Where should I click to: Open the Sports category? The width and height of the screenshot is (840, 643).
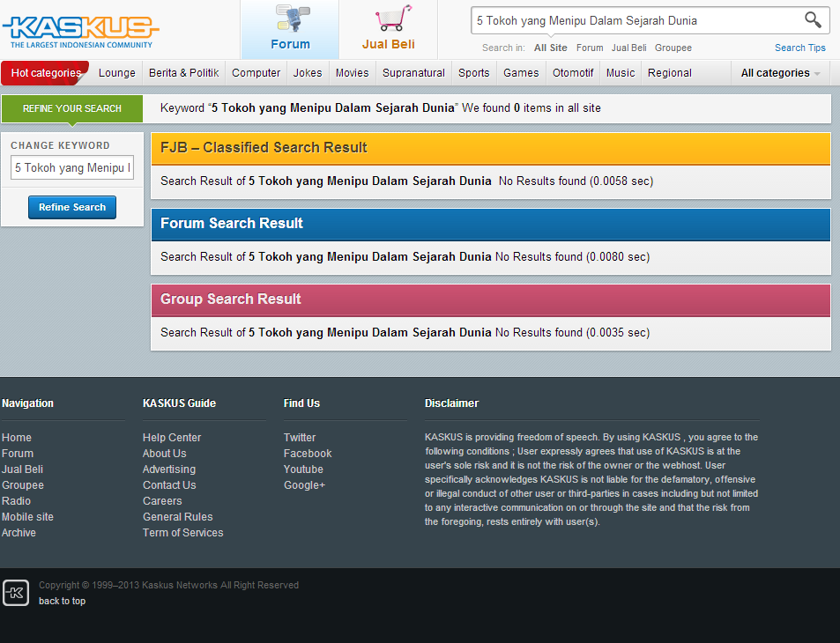pos(474,73)
